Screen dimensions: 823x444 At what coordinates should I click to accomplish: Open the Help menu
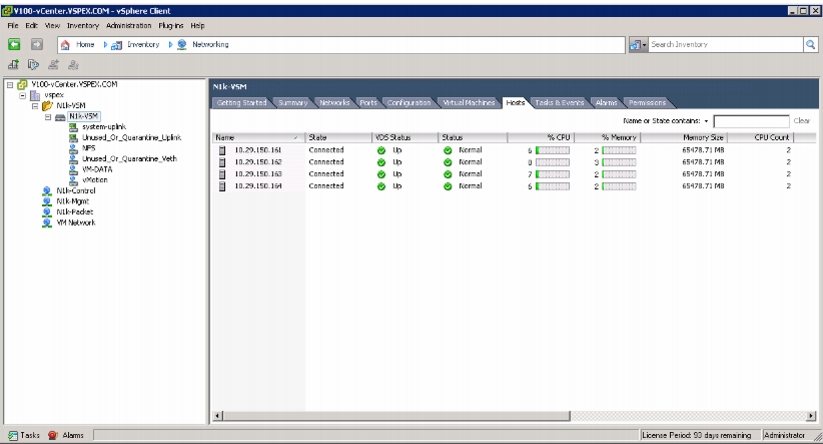[x=197, y=25]
